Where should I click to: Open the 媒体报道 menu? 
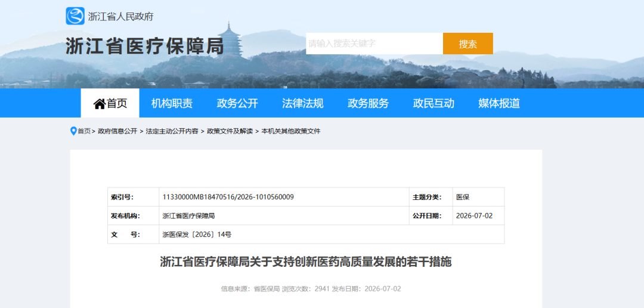(499, 103)
